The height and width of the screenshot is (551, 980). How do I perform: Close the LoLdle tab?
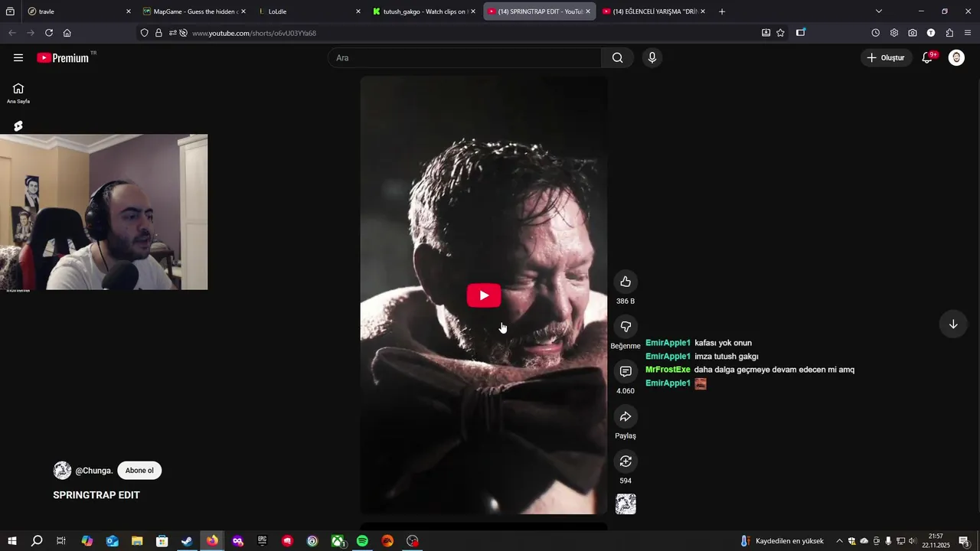(358, 11)
